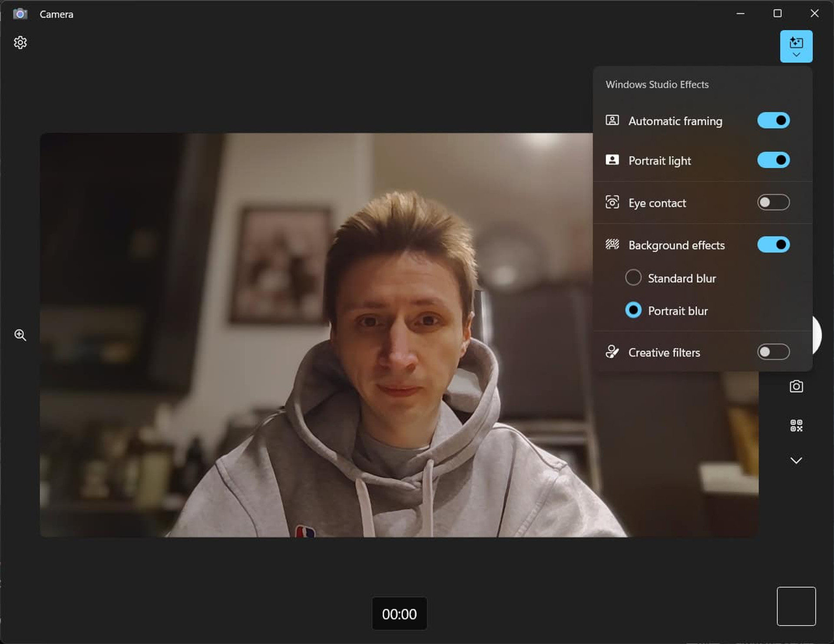Screen dimensions: 834x644
Task: Open the last capture thumbnail
Action: click(796, 606)
